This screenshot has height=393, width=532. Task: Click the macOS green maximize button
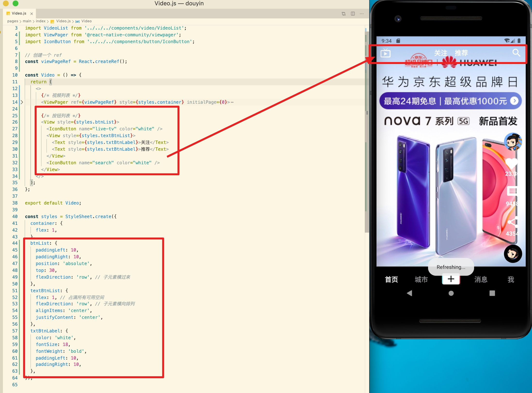click(16, 3)
